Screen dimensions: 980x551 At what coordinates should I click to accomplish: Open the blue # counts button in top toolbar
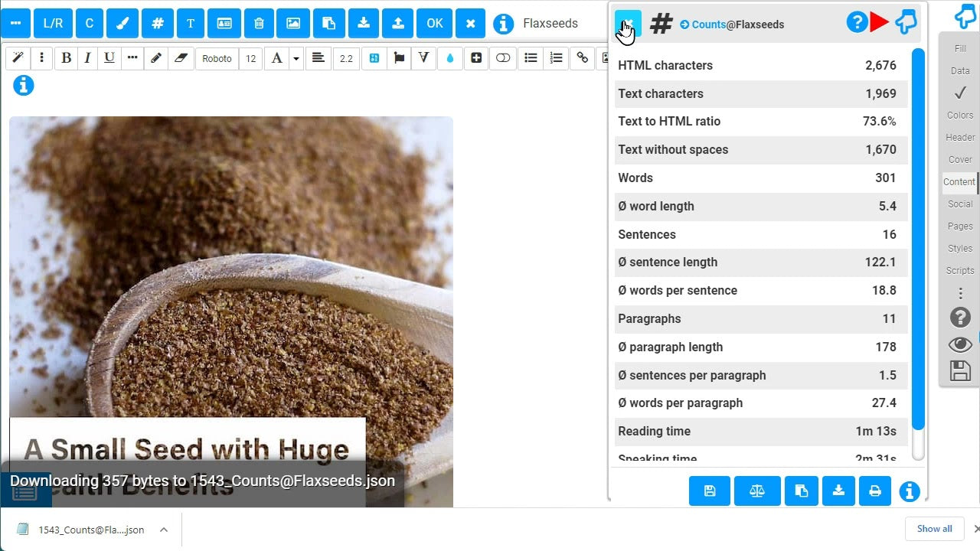(157, 23)
